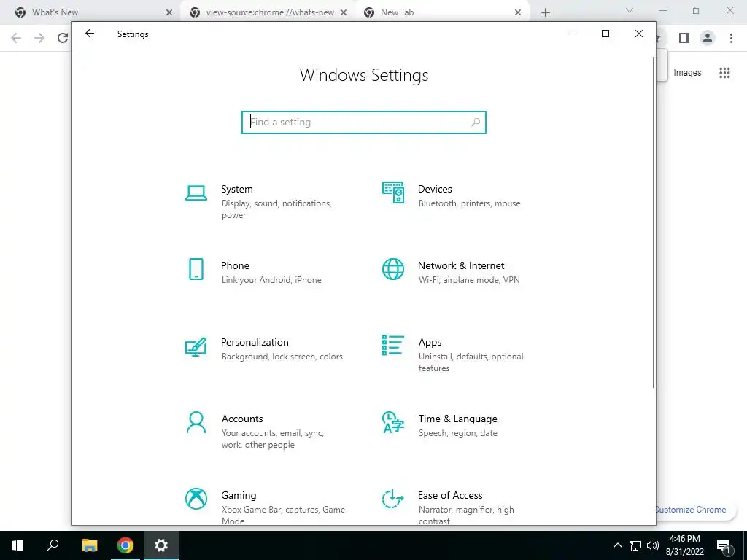Click "Display, sound, notifications, power" description
Image resolution: width=747 pixels, height=560 pixels.
click(276, 209)
